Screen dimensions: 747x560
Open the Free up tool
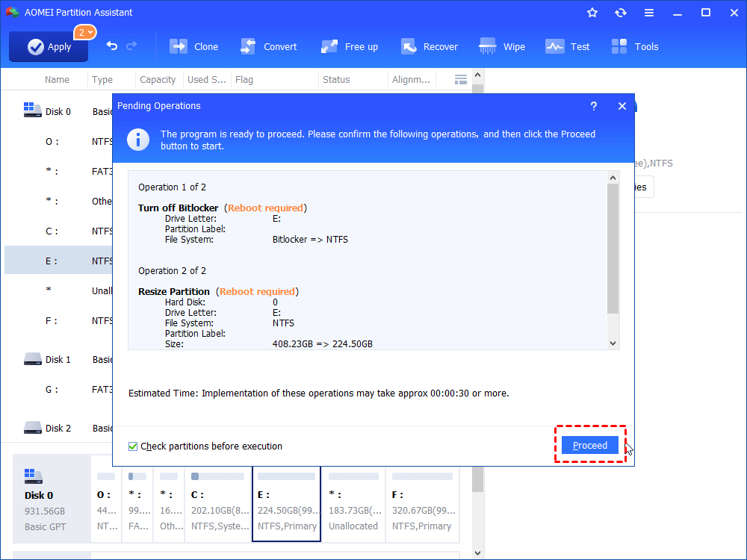point(349,46)
